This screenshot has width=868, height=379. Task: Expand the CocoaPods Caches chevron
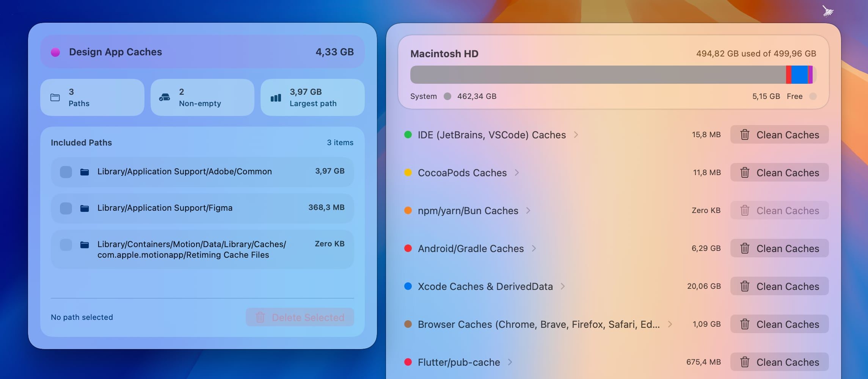pyautogui.click(x=517, y=172)
